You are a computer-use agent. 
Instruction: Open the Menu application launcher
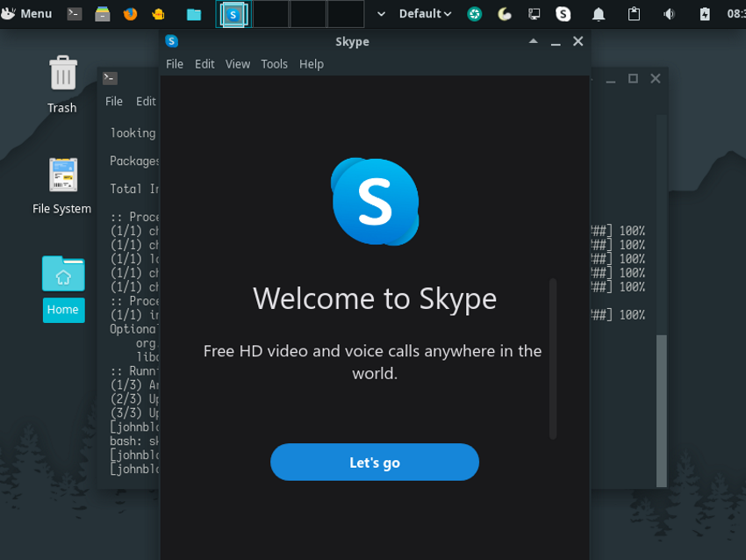[26, 13]
